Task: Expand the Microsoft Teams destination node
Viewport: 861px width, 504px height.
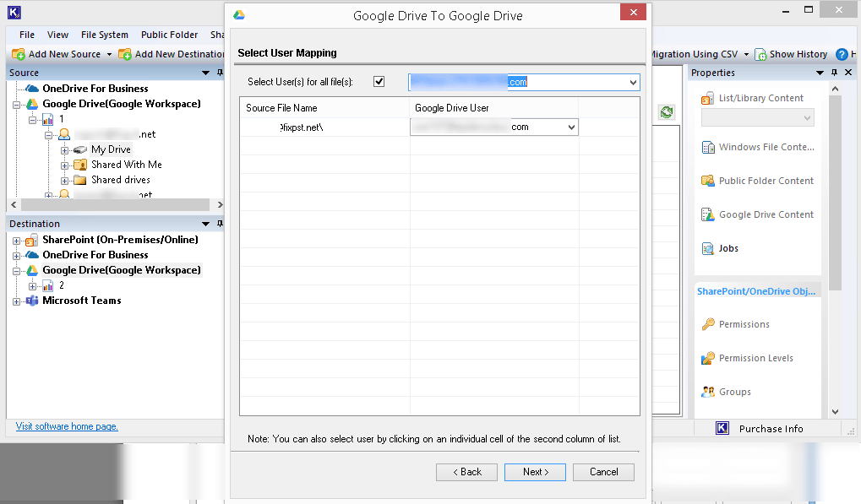Action: coord(16,301)
